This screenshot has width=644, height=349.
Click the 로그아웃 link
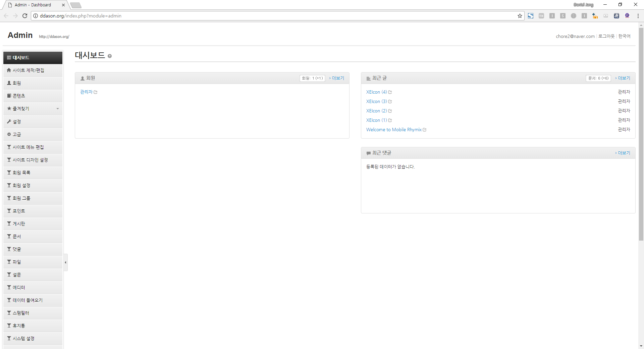pos(606,36)
